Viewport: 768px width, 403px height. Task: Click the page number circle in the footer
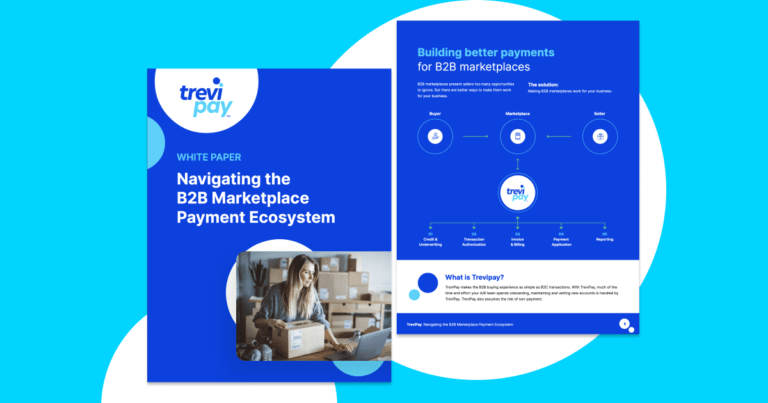[x=624, y=324]
